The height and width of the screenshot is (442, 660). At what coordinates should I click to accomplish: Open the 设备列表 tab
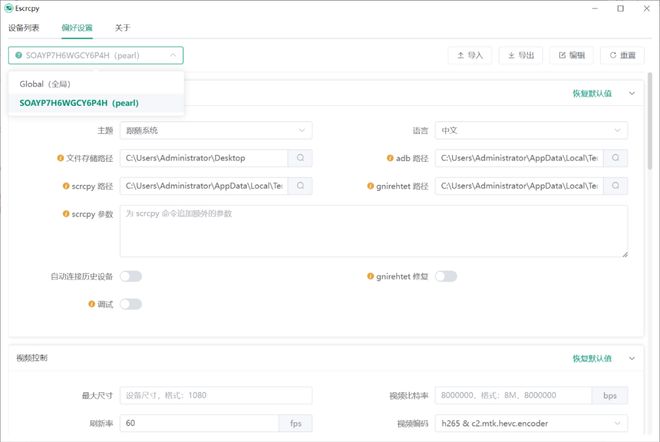click(x=24, y=28)
